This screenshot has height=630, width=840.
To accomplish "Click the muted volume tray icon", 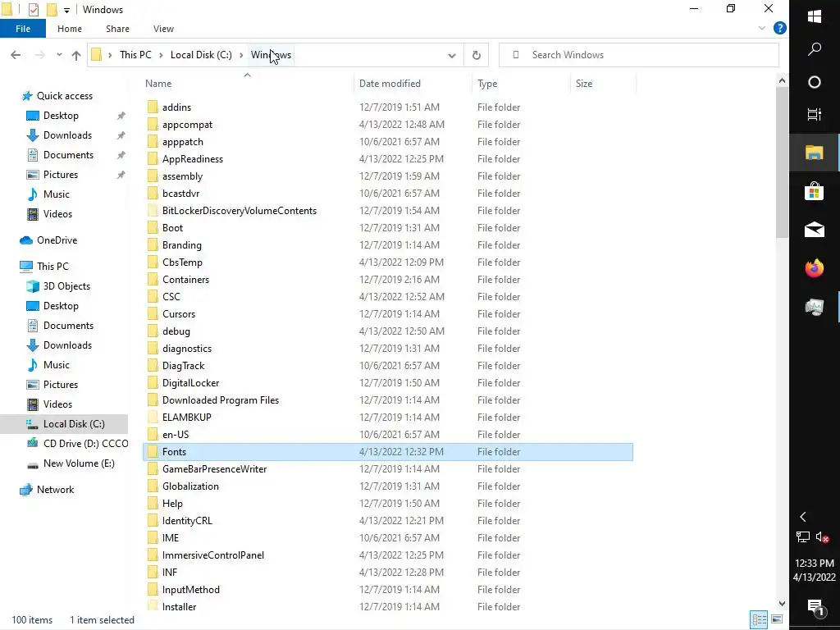I will tap(822, 536).
